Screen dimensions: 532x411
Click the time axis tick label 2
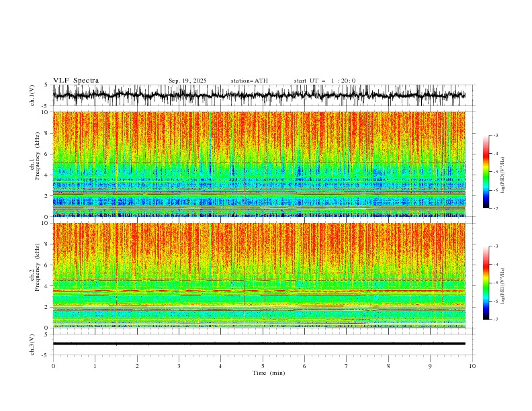click(x=137, y=366)
